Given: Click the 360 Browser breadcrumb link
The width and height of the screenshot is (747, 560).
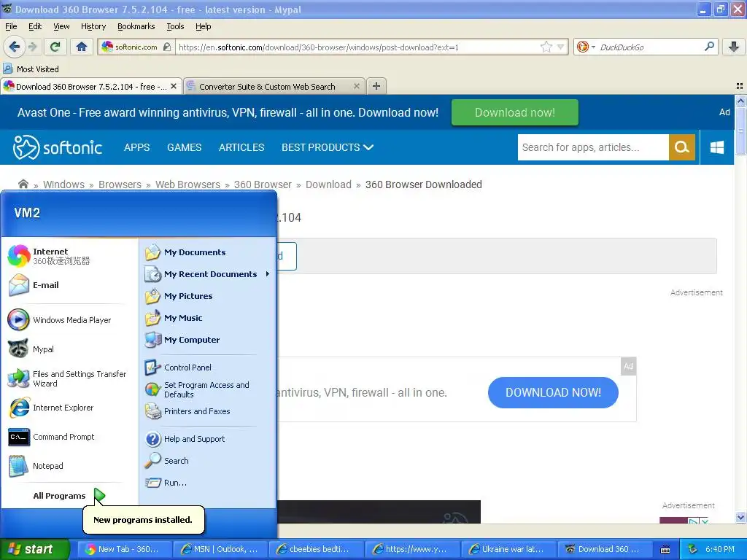Looking at the screenshot, I should 263,184.
